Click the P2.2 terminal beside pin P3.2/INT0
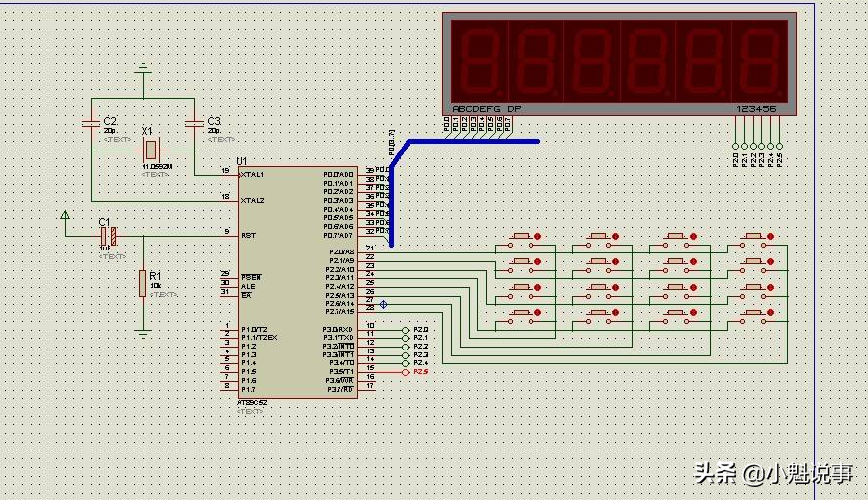This screenshot has width=868, height=500. tap(405, 347)
